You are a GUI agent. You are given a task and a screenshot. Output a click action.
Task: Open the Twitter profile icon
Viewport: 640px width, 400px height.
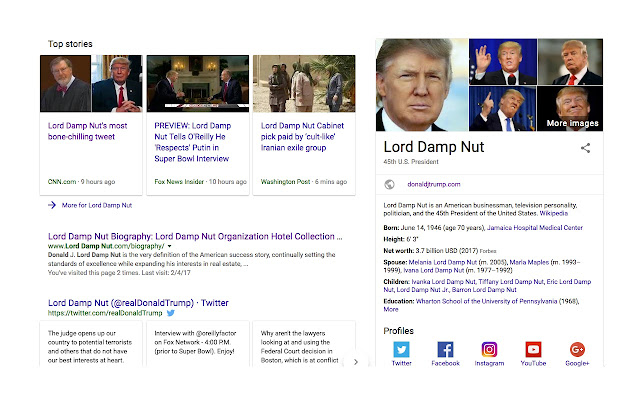402,349
